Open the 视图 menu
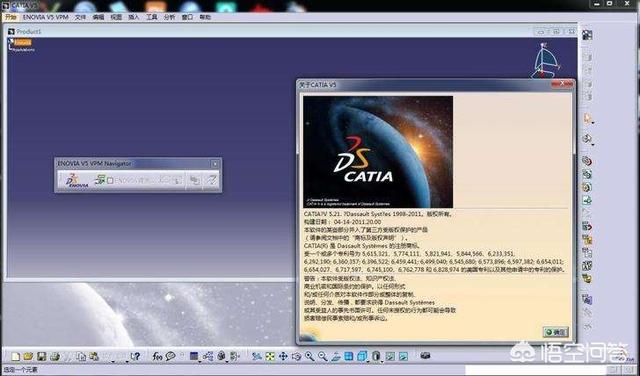This screenshot has height=376, width=640. [x=116, y=17]
